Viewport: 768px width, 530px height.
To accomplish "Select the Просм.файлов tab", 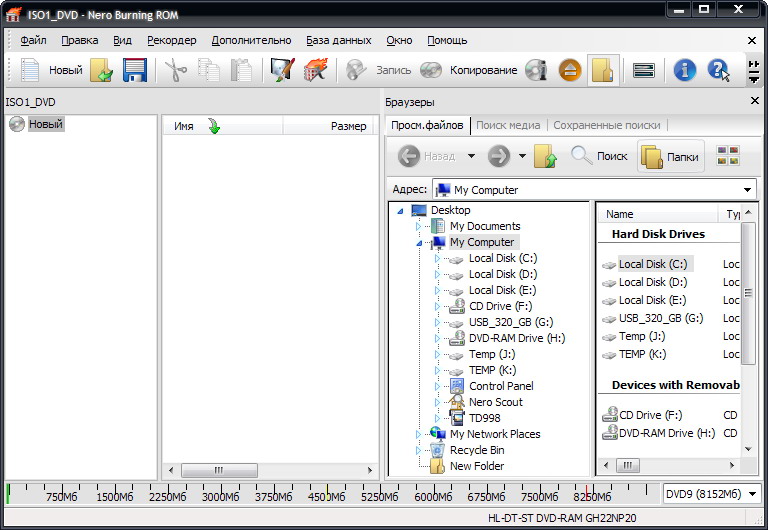I will (x=427, y=125).
